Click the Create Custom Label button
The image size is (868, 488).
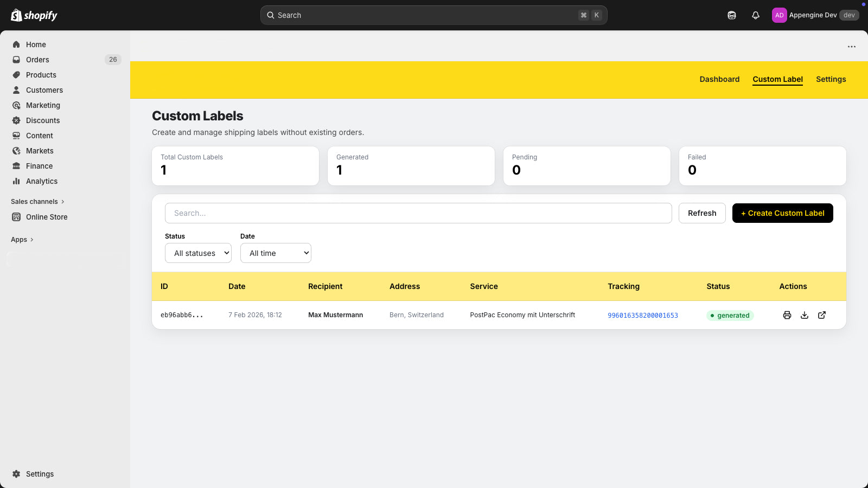coord(782,213)
